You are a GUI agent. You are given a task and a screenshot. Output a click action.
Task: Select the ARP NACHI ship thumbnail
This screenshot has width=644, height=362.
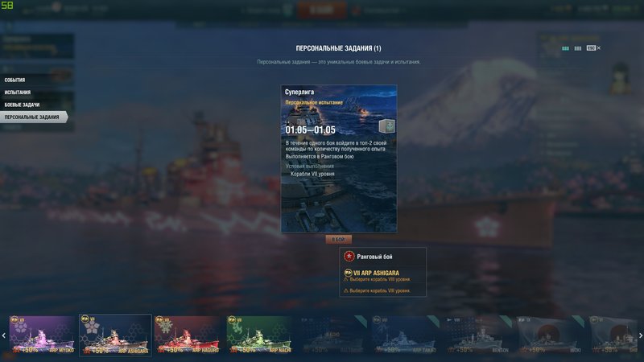259,335
